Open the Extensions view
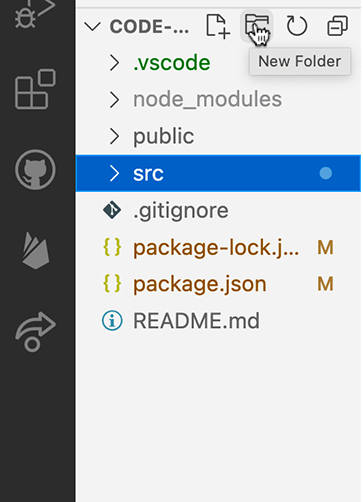363x502 pixels. (x=35, y=89)
